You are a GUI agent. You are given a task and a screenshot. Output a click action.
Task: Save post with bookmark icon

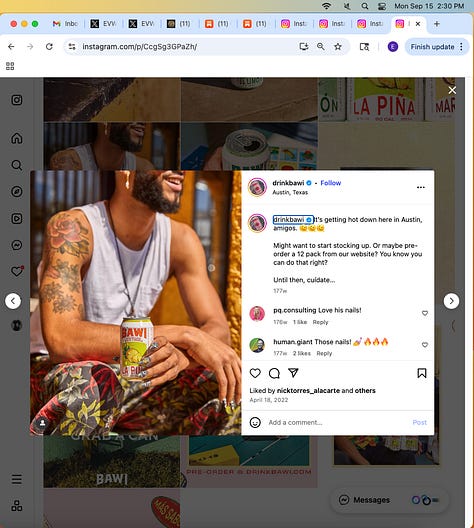pyautogui.click(x=422, y=373)
